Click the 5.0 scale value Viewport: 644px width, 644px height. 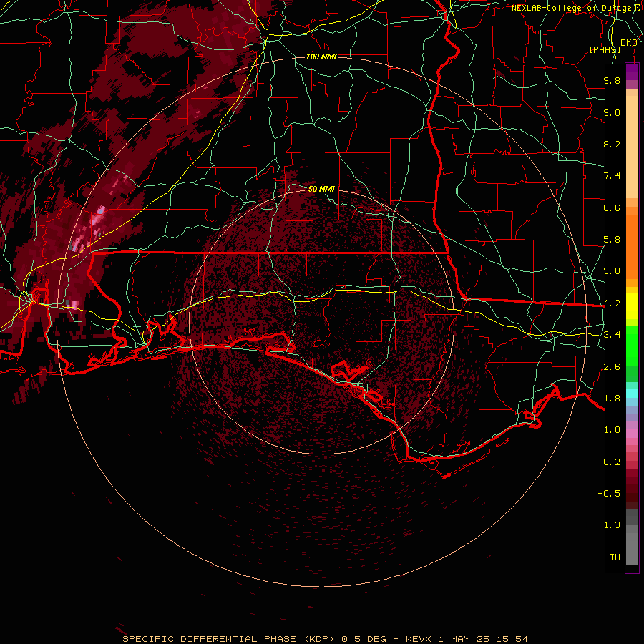pyautogui.click(x=612, y=271)
